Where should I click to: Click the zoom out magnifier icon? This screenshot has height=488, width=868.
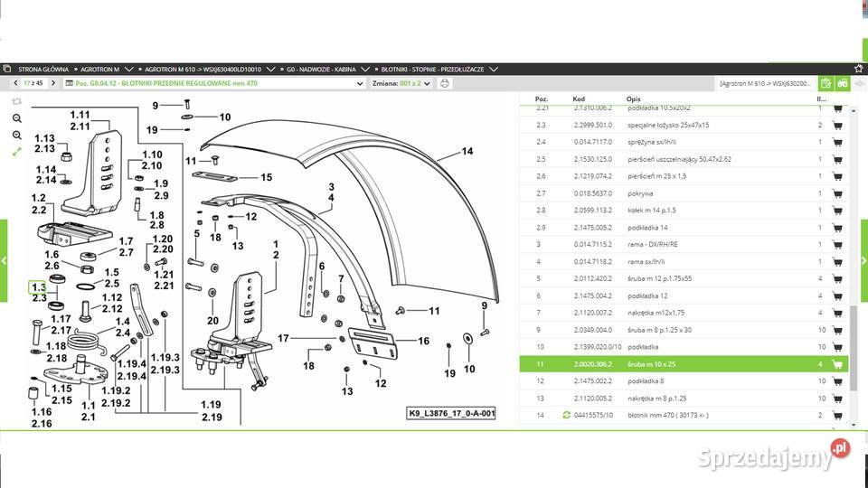tap(17, 118)
